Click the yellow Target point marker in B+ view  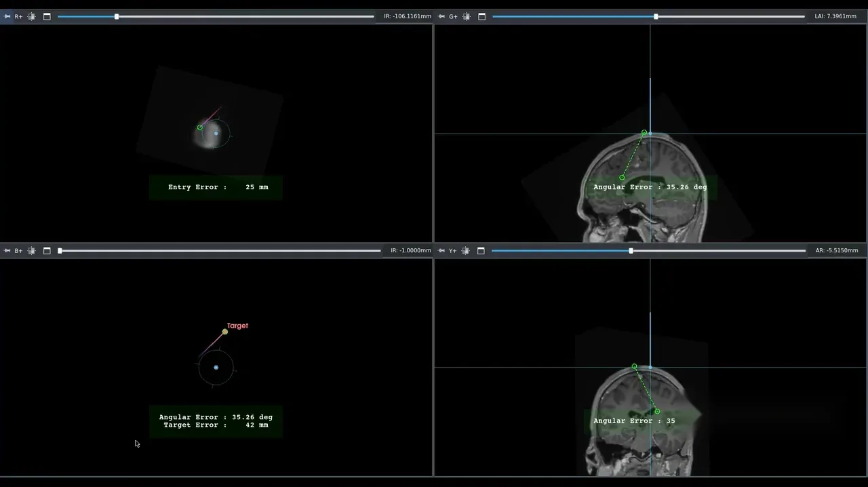225,332
